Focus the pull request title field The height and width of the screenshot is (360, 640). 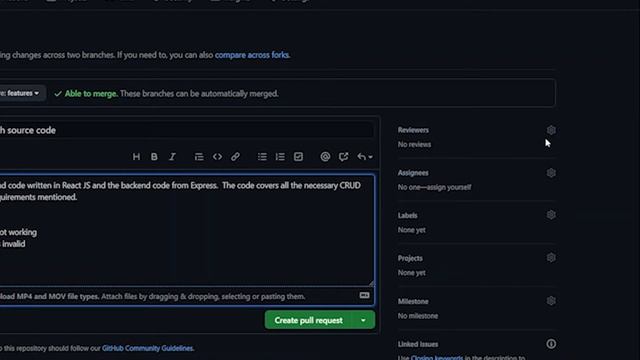tap(187, 131)
